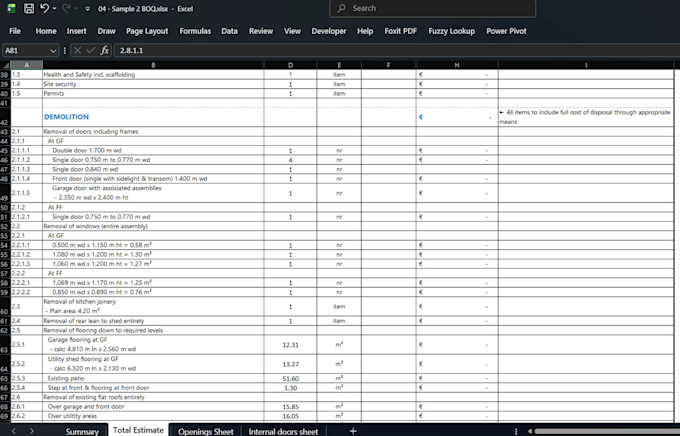Open the Page Layout tab
The height and width of the screenshot is (436, 680).
click(147, 31)
